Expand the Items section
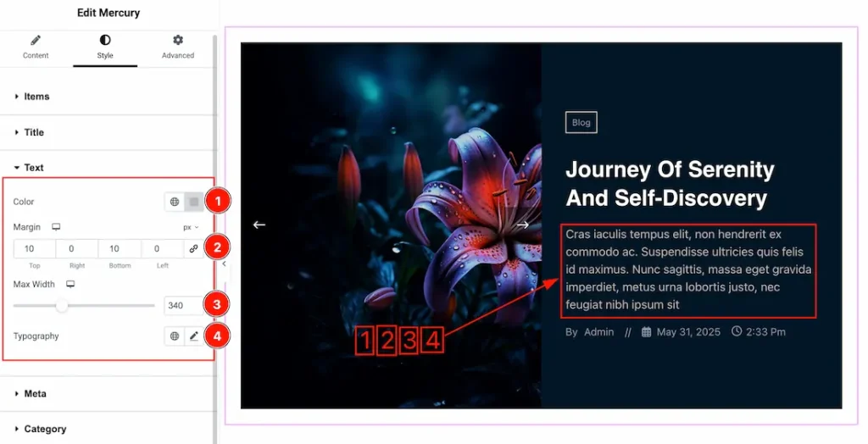The height and width of the screenshot is (444, 868). click(x=36, y=97)
